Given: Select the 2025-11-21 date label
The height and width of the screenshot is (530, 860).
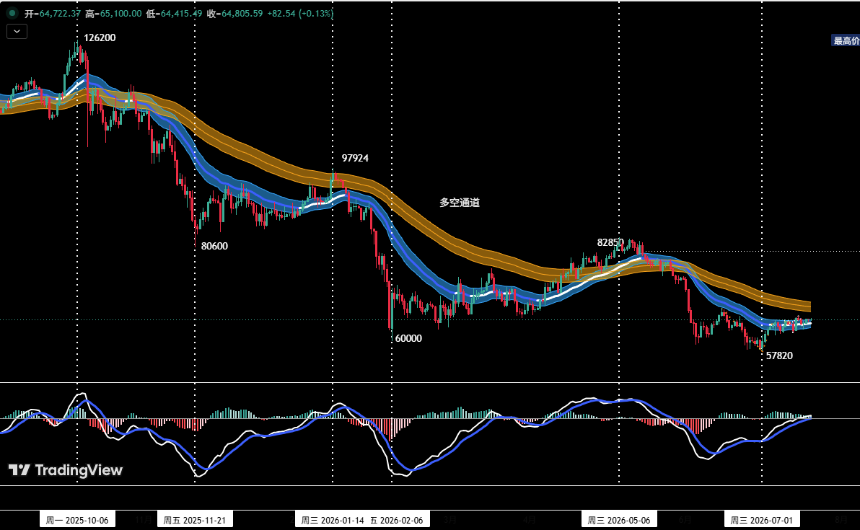Looking at the screenshot, I should point(195,520).
